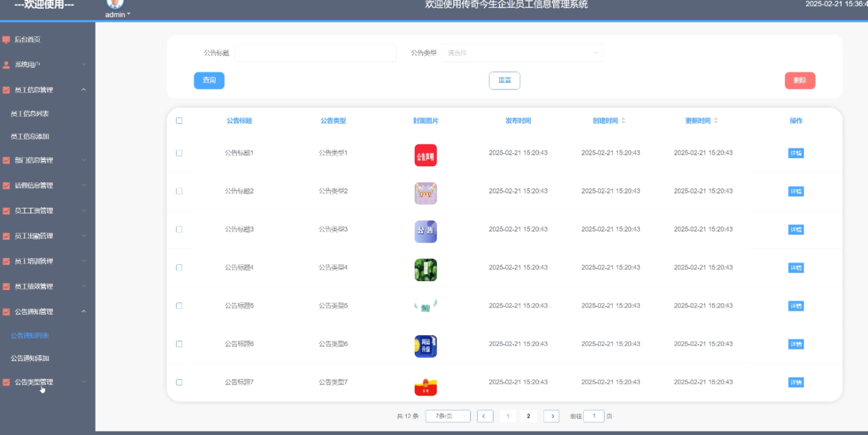Open 员工信息添加 menu item
Viewport: 868px width, 435px height.
click(x=29, y=137)
